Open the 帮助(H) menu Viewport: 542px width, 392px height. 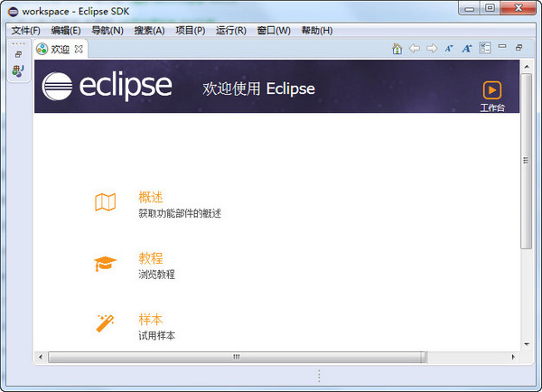[x=317, y=31]
